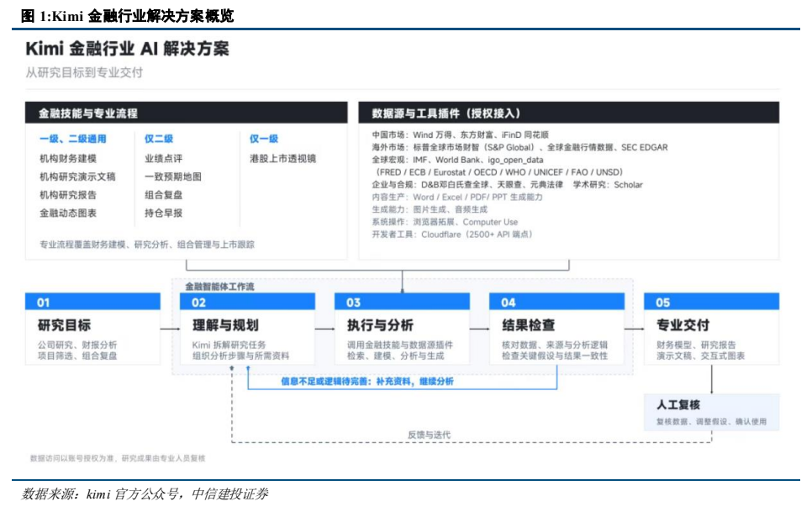This screenshot has width=812, height=512.
Task: Click the '专业交付' step title
Action: [683, 325]
